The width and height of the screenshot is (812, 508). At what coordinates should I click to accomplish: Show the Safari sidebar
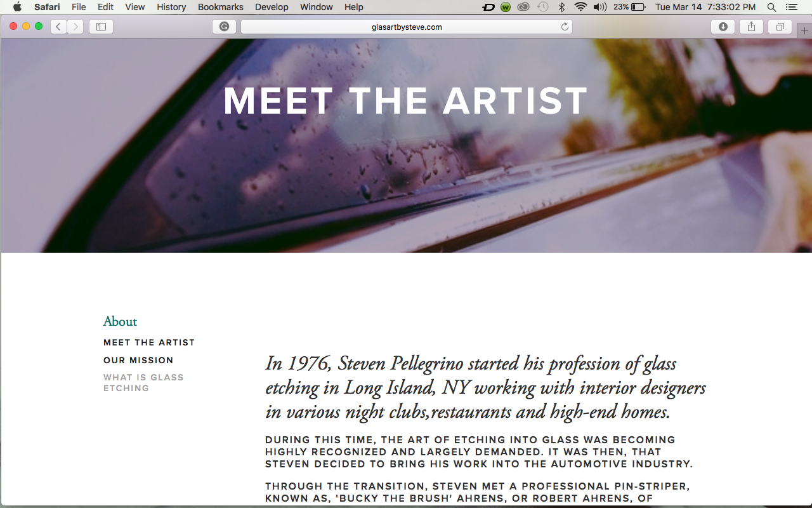click(101, 27)
